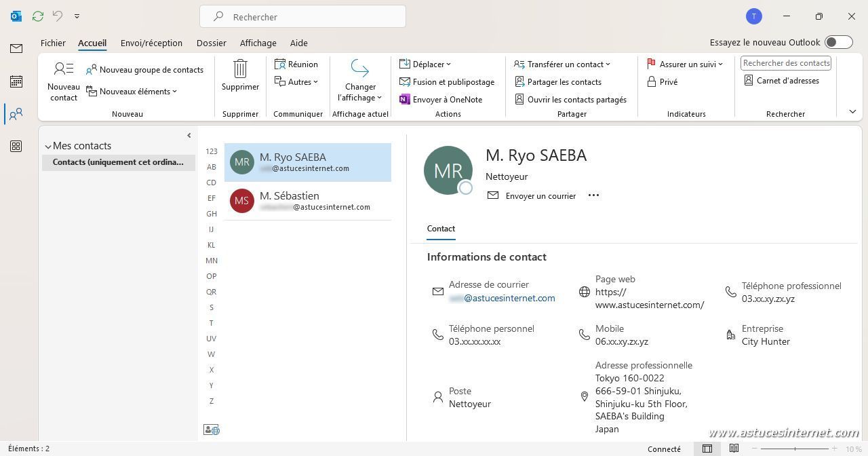Screen dimensions: 868x456
Task: Toggle Essayez le nouveau Outlook switch
Action: coord(838,42)
